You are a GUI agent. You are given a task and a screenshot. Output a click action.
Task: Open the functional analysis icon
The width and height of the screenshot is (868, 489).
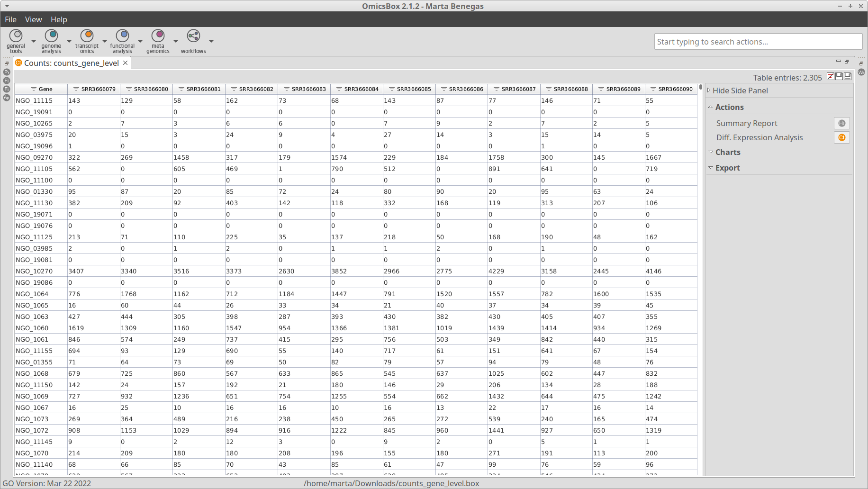click(x=122, y=36)
